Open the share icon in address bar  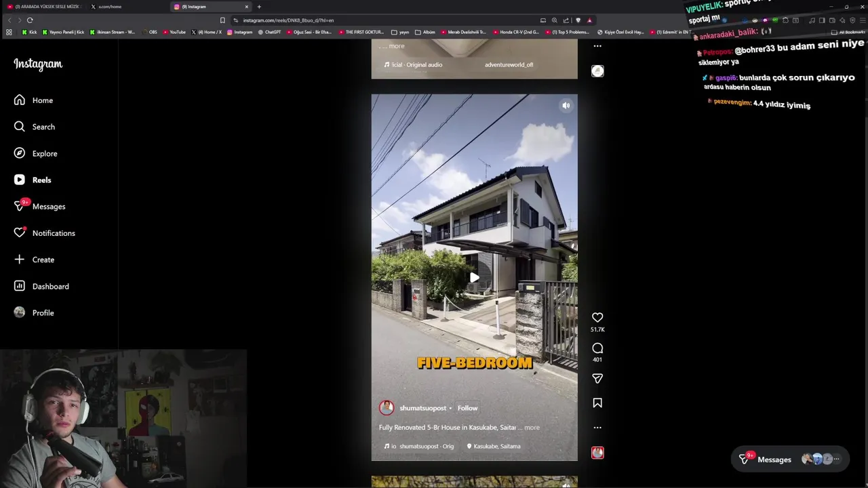566,20
